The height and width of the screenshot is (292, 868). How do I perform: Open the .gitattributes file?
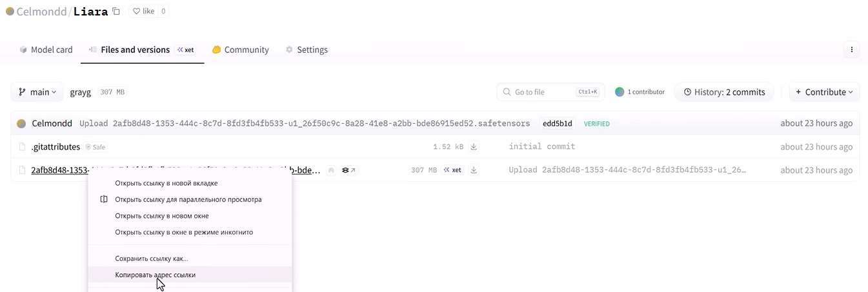pyautogui.click(x=56, y=147)
